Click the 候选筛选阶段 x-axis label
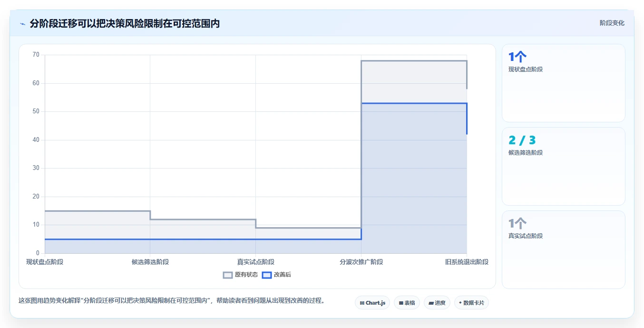The image size is (644, 328). point(150,262)
